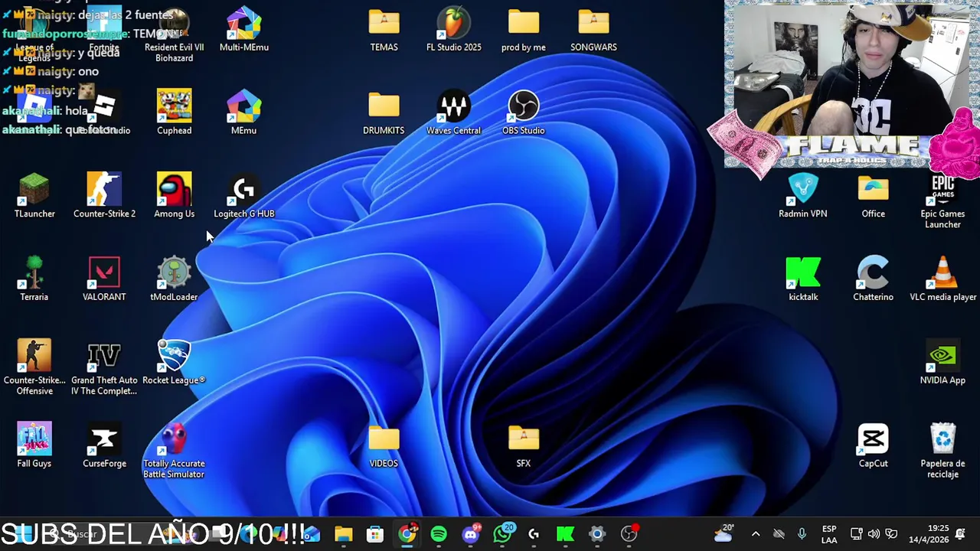The image size is (980, 551).
Task: Select the VIDEOS folder
Action: [x=384, y=445]
